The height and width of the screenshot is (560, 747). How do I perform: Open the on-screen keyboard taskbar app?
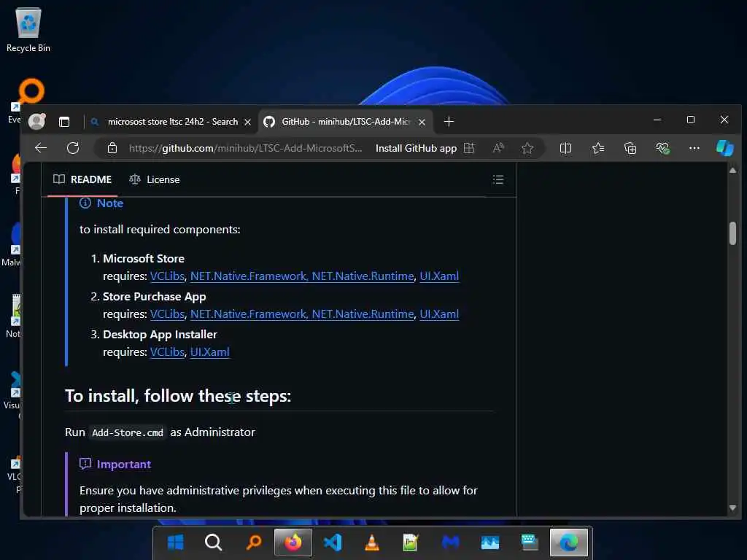pyautogui.click(x=530, y=542)
